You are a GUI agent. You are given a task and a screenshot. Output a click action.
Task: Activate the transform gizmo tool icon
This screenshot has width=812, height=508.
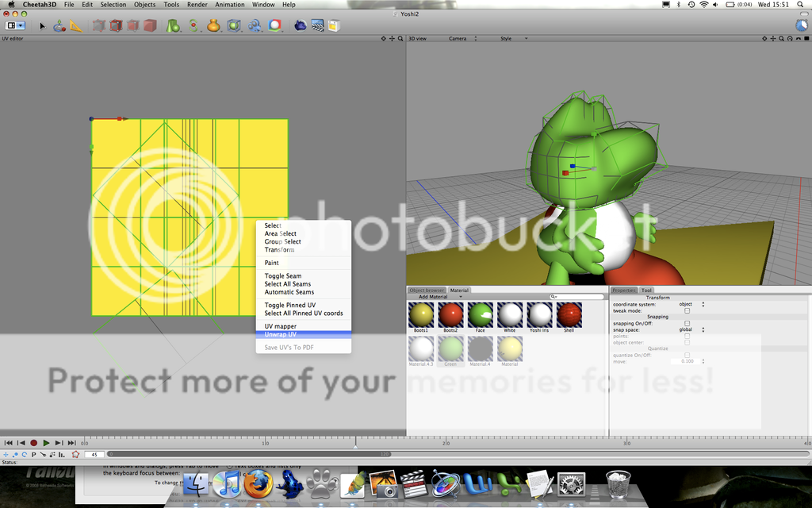tap(59, 25)
